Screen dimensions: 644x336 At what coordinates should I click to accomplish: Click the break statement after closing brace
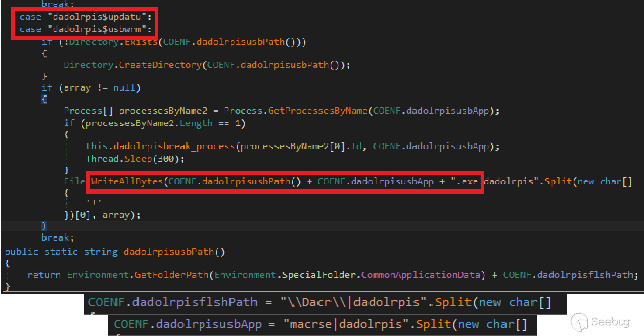pos(56,237)
